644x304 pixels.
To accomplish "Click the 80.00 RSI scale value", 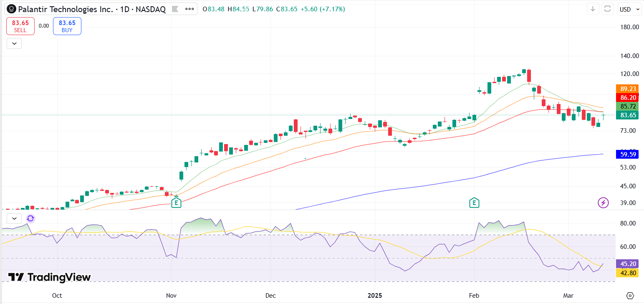I will 628,223.
